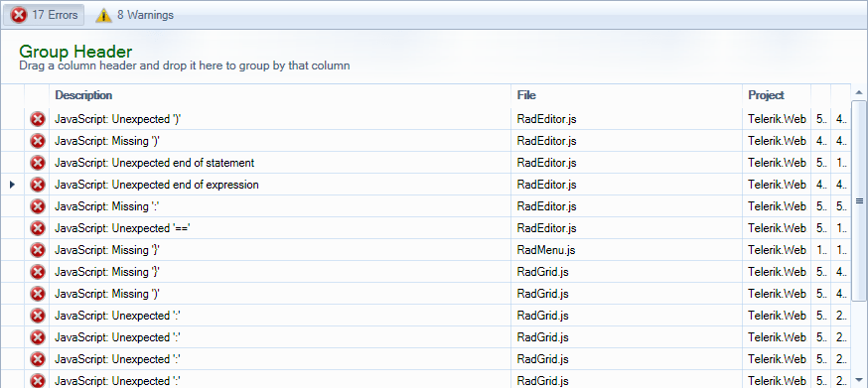This screenshot has width=868, height=388.
Task: Click the scrollbar up arrow
Action: [859, 92]
